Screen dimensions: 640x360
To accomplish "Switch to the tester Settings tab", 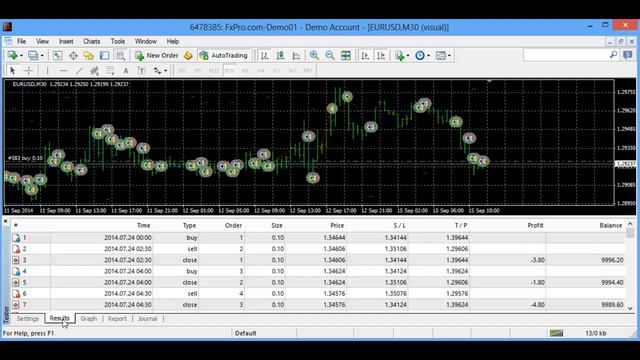I will (28, 319).
